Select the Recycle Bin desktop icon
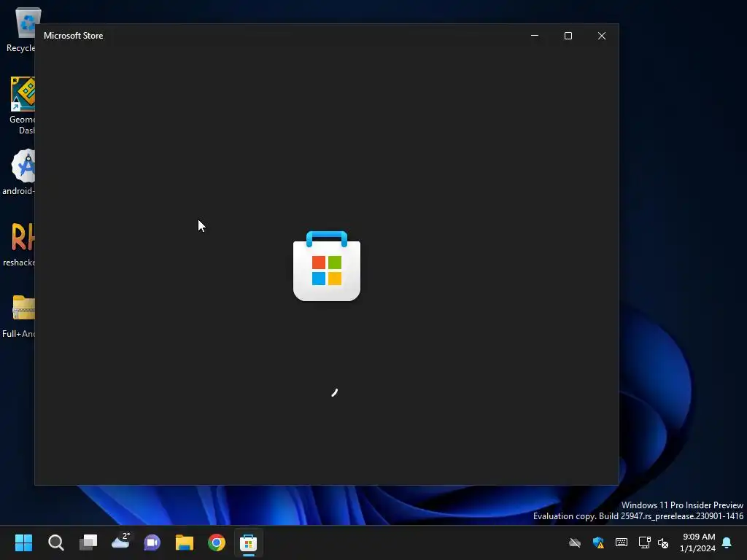 20,30
